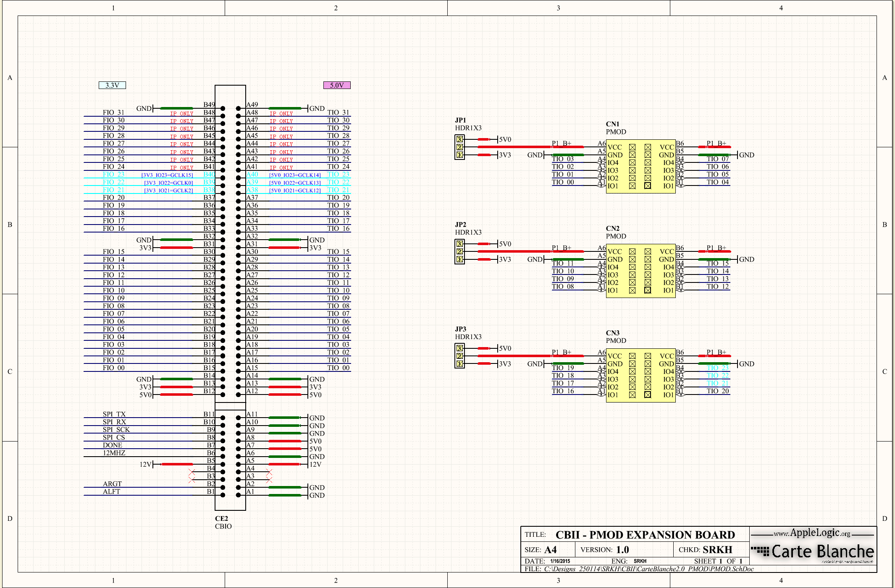The image size is (895, 588).
Task: Click the [3V3_IO21=GCLK2] annotation
Action: (x=168, y=191)
